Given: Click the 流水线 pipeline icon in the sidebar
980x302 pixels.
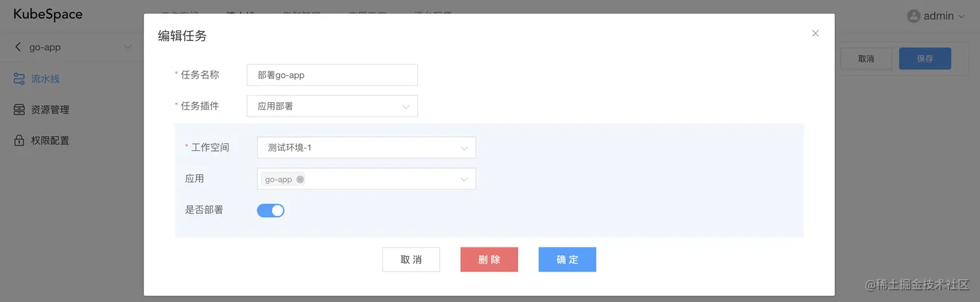Looking at the screenshot, I should pyautogui.click(x=19, y=79).
